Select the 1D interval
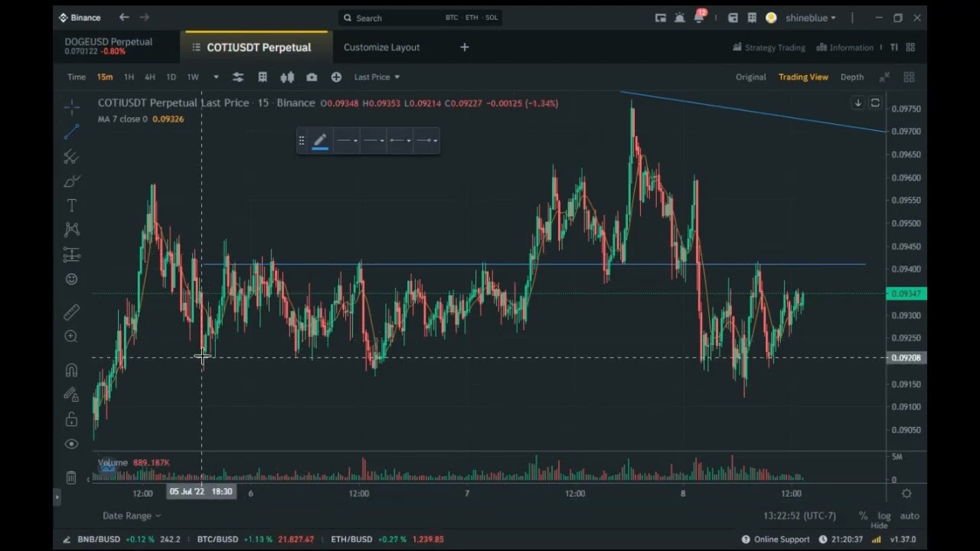The width and height of the screenshot is (980, 551). point(171,77)
